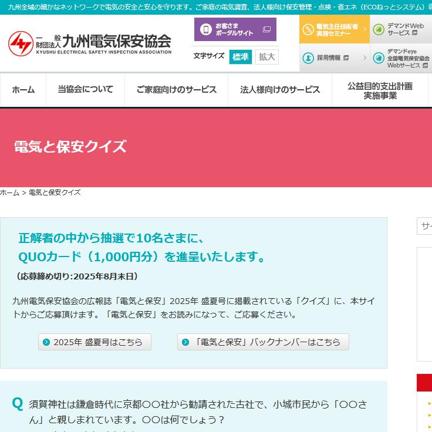
Task: Open 当協会について menu item
Action: 85,90
